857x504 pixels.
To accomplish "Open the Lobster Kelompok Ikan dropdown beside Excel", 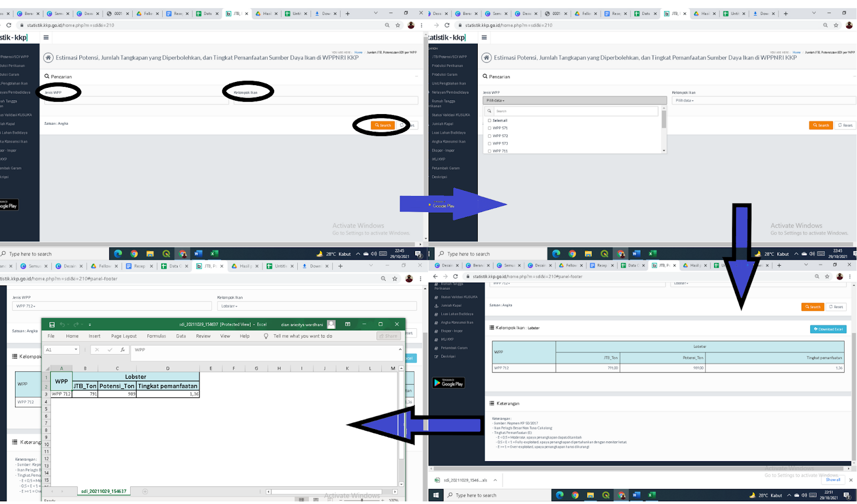I will [x=316, y=306].
